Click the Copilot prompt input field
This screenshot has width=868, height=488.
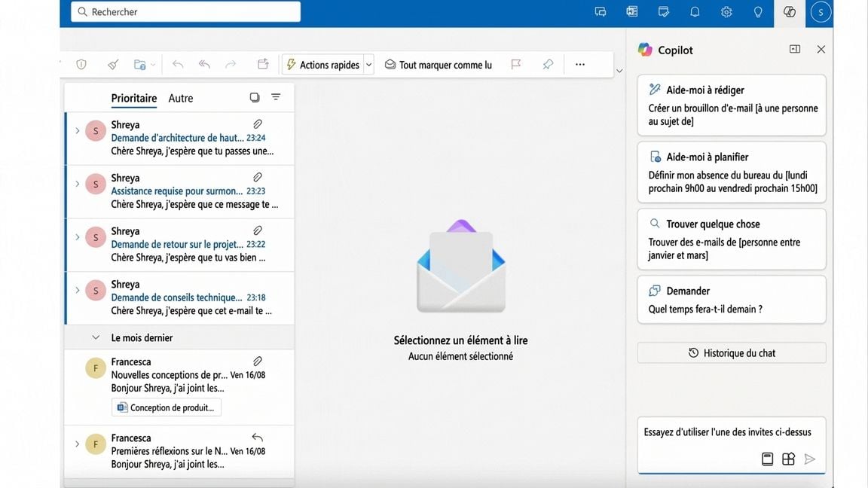click(732, 445)
